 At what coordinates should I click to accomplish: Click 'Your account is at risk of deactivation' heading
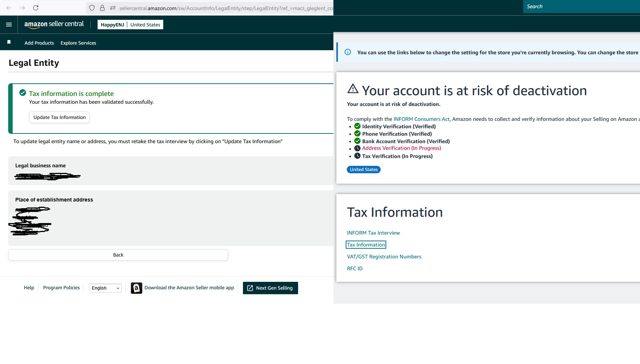click(x=474, y=90)
